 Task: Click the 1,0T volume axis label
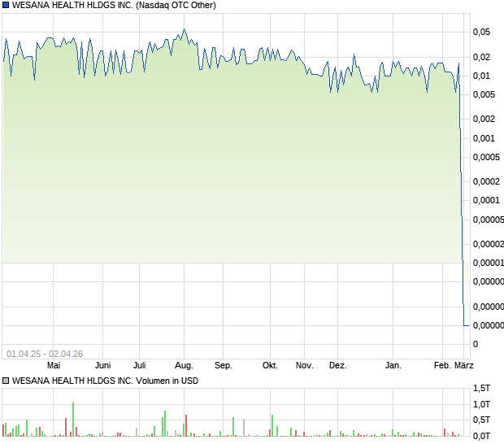click(481, 404)
